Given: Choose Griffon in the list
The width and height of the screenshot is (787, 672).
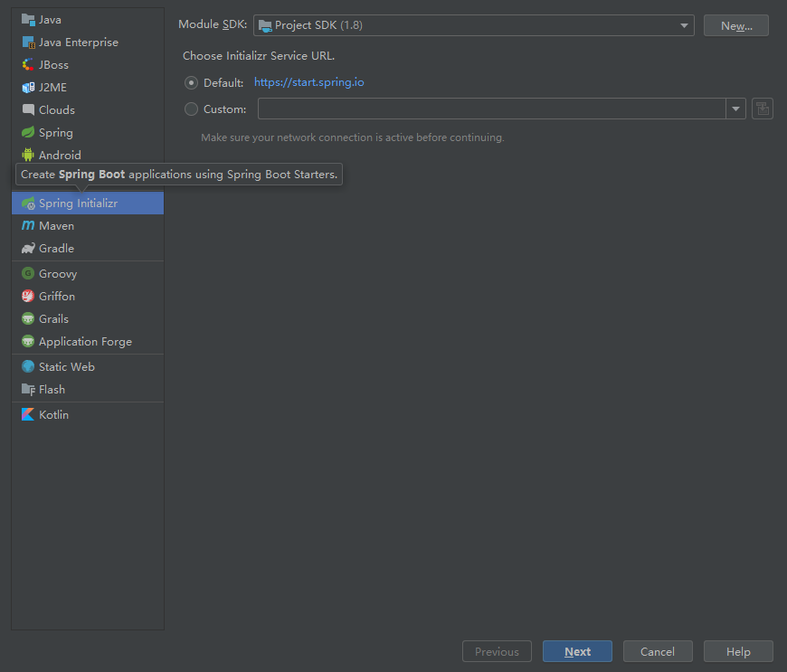Looking at the screenshot, I should (88, 296).
